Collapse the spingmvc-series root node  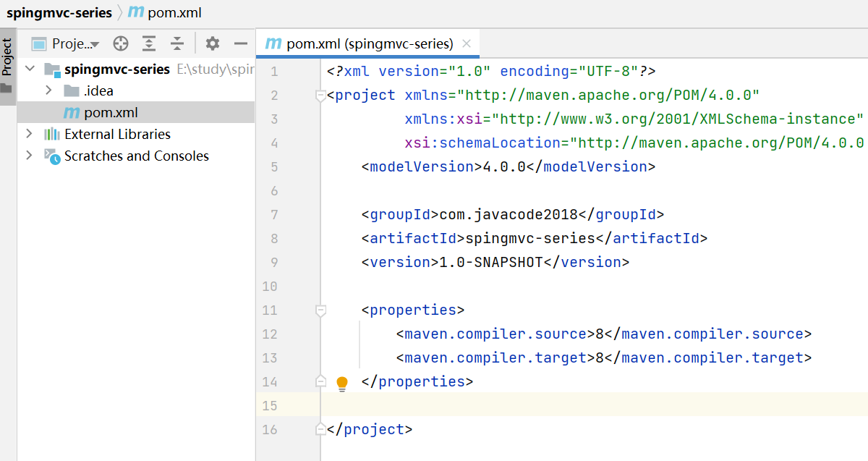tap(30, 69)
